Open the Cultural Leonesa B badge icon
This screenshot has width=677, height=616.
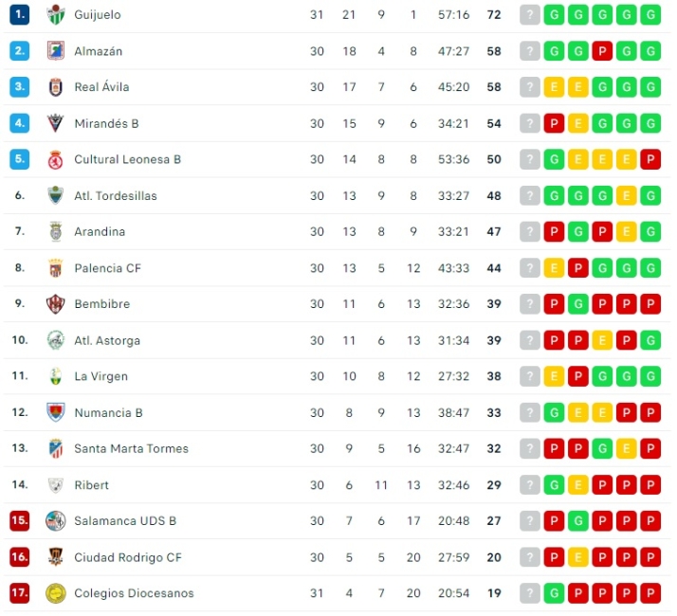coord(55,159)
